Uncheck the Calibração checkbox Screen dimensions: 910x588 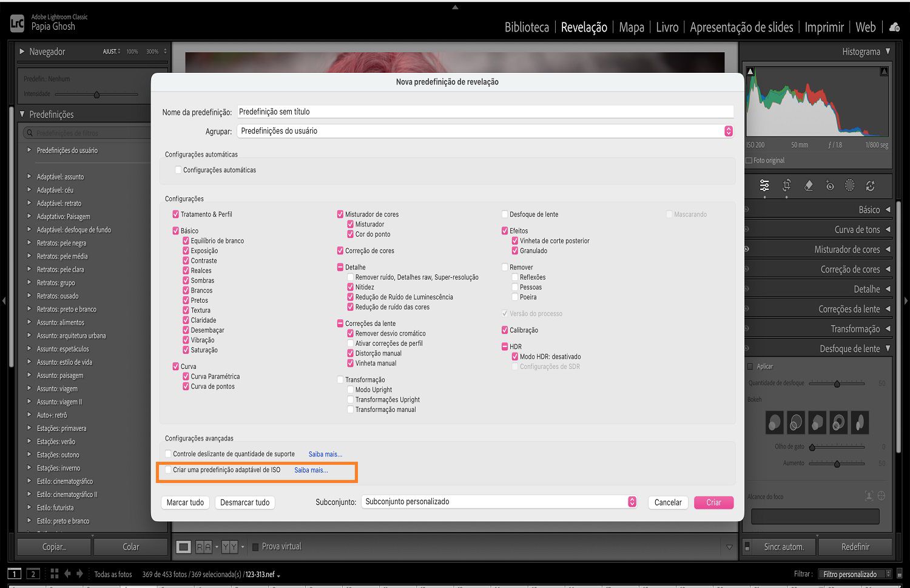pos(505,330)
